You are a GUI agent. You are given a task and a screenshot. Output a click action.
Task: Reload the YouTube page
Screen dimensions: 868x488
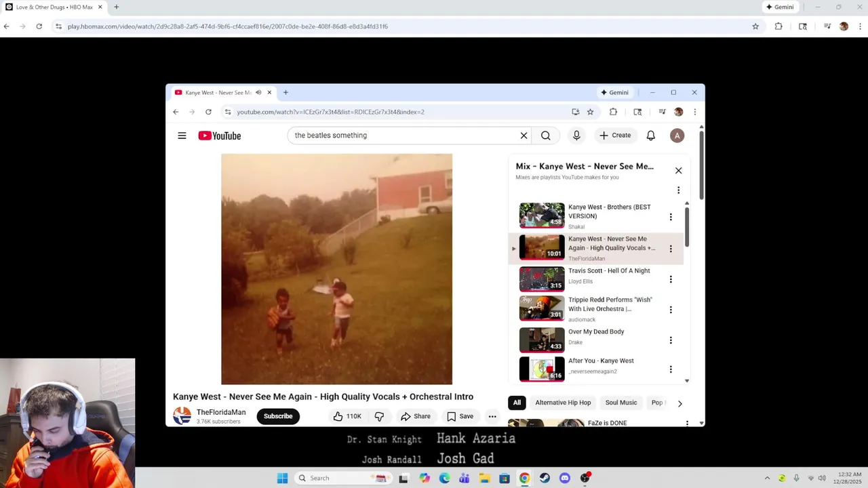click(x=208, y=112)
